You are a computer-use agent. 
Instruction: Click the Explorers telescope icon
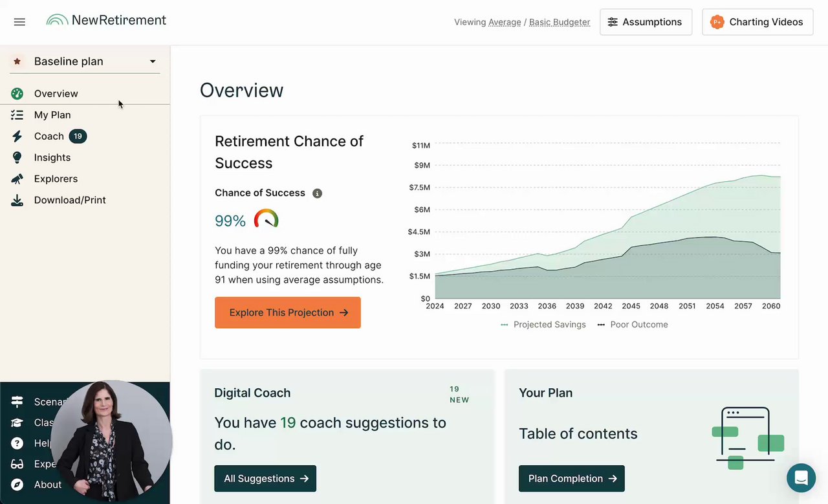tap(17, 179)
